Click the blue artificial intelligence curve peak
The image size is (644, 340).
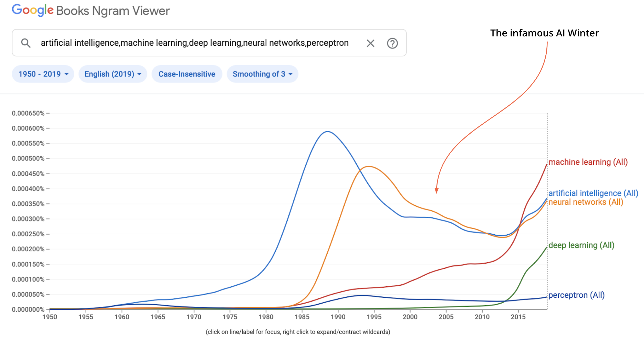point(327,132)
